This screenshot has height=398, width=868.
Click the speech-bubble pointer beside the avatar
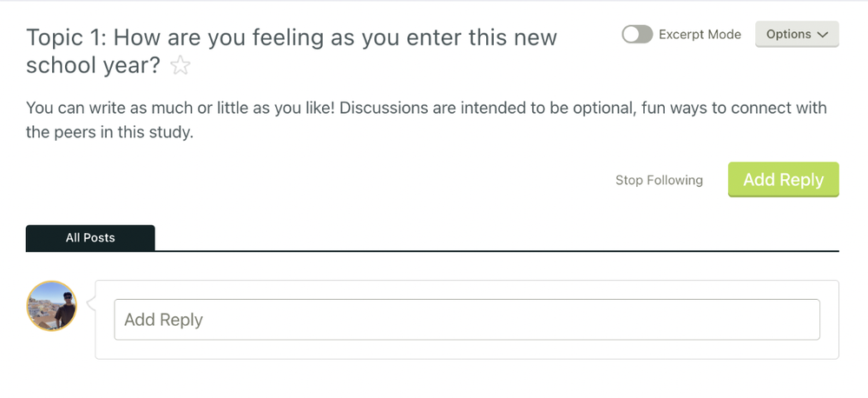click(91, 304)
